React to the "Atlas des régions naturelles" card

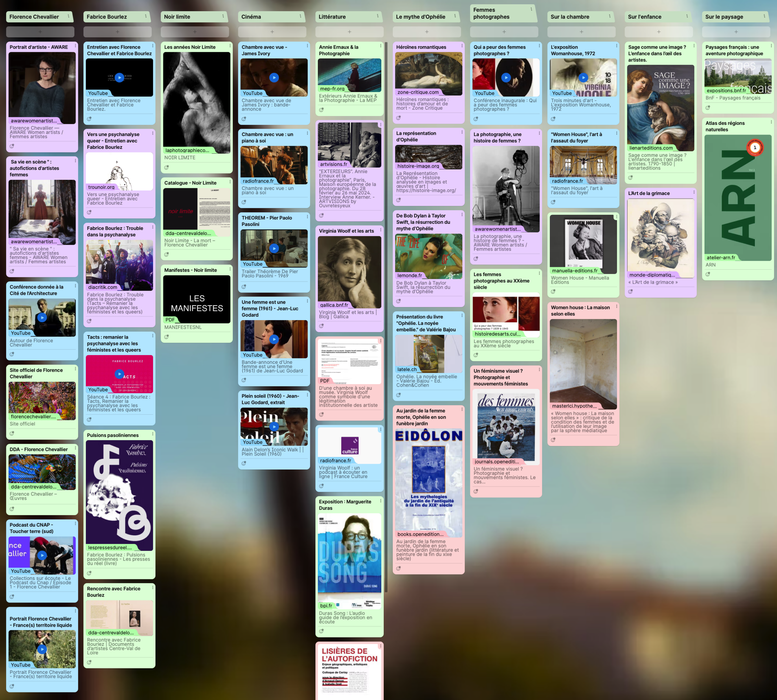point(708,274)
